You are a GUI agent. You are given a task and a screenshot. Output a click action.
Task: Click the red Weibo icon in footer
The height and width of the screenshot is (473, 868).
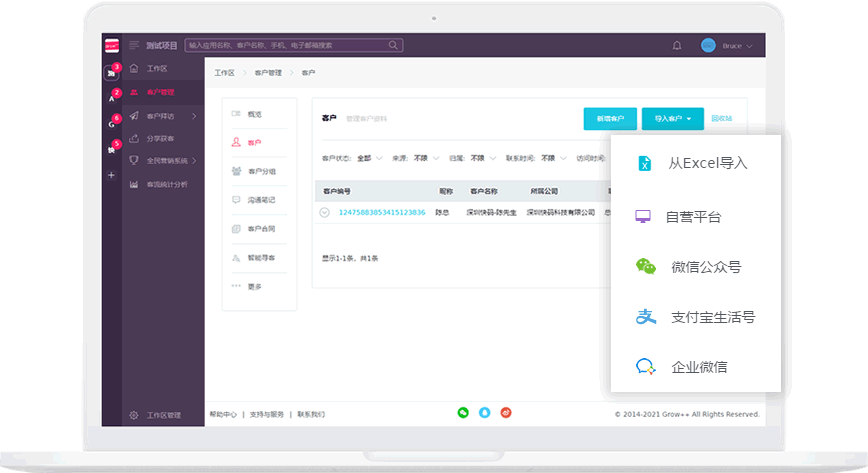[x=506, y=412]
